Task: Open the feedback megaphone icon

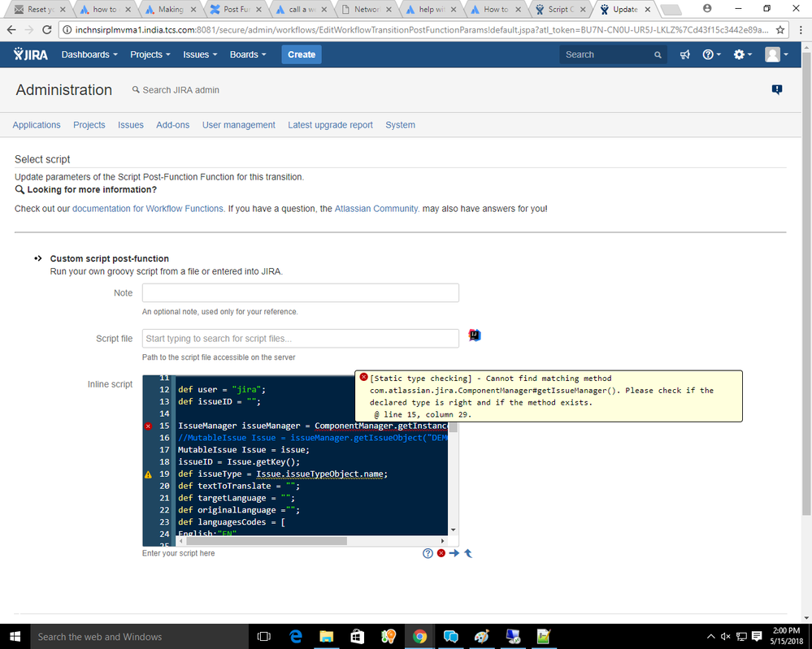Action: (684, 54)
